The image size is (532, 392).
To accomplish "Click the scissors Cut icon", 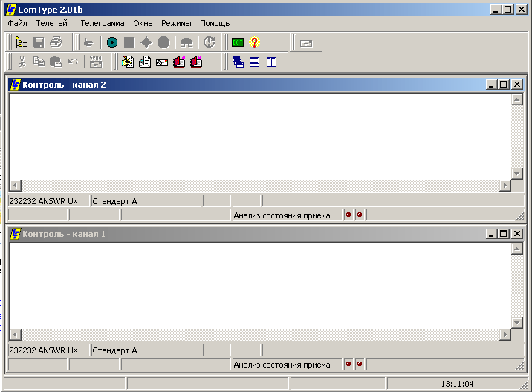I will pos(22,62).
